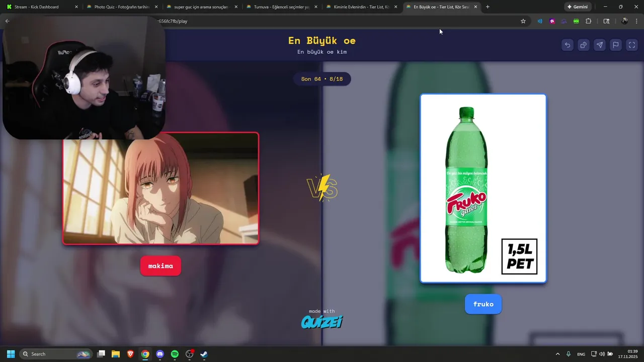
Task: Click the green extension icon in the toolbar
Action: pos(576,21)
